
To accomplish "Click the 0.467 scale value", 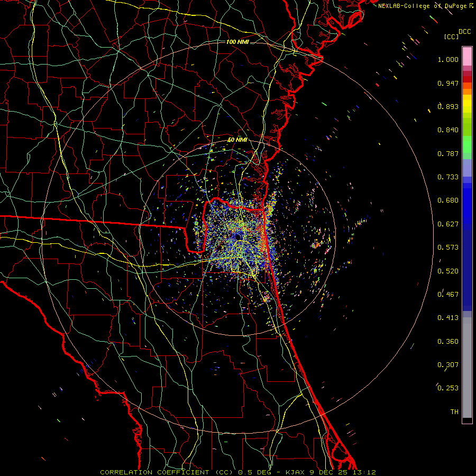I will 448,295.
